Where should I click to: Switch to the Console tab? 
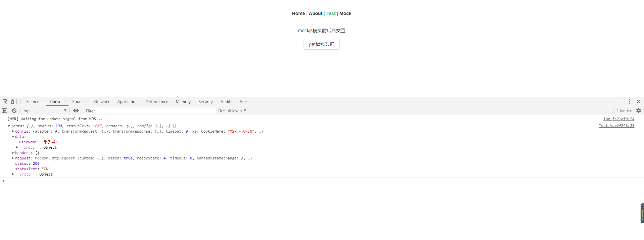tap(57, 101)
